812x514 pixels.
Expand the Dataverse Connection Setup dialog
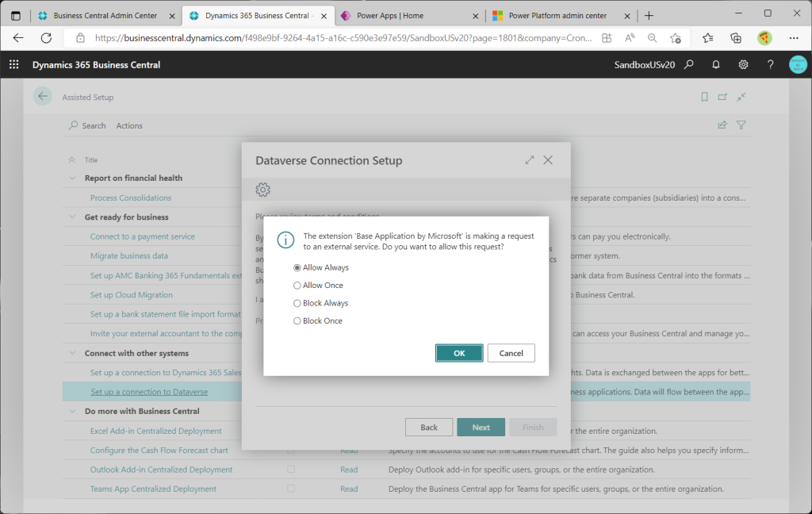[529, 160]
